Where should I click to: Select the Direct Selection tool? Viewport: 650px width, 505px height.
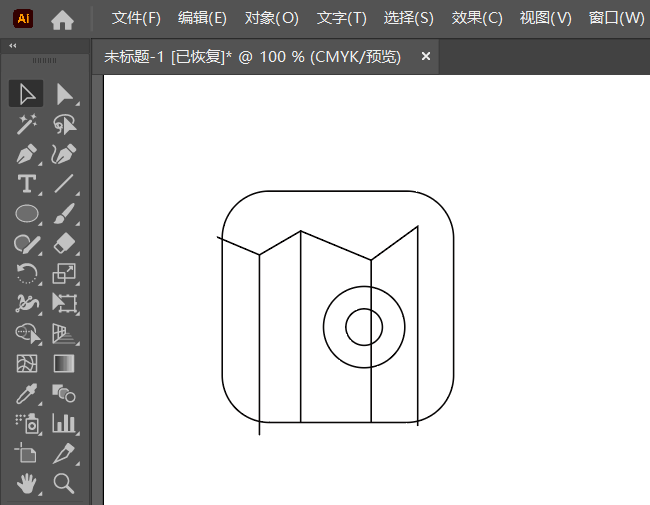tap(65, 94)
